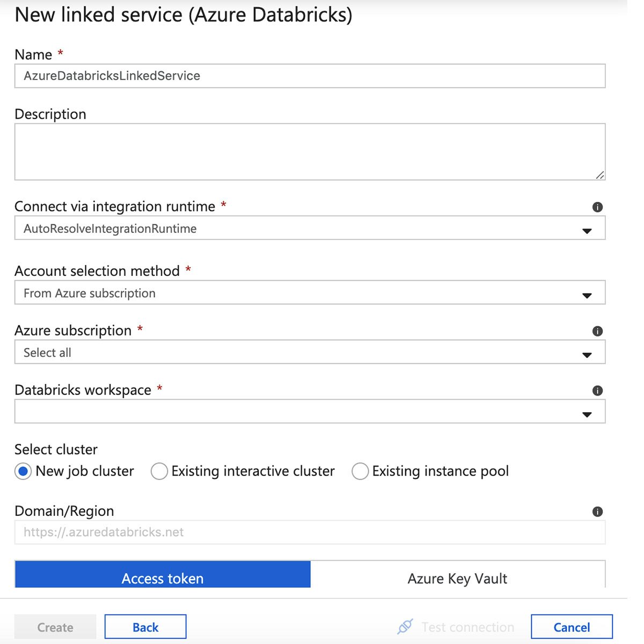The height and width of the screenshot is (644, 644).
Task: Open the Azure subscription dropdown
Action: (310, 352)
